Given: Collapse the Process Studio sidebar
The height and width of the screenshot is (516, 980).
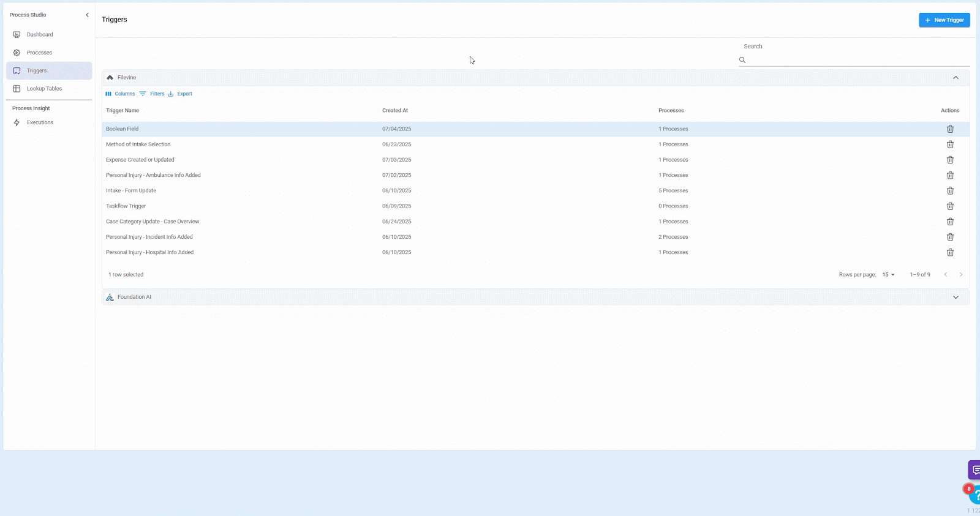Looking at the screenshot, I should click(x=87, y=15).
